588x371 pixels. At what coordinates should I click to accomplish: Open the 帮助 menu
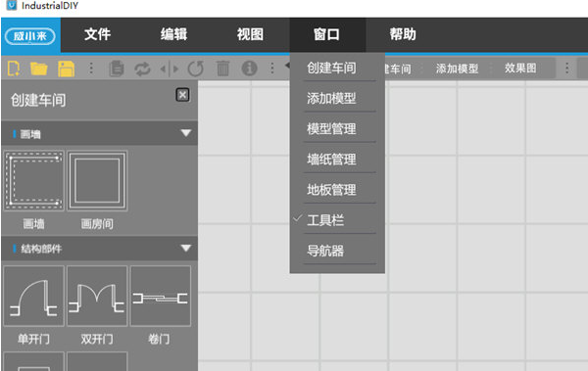[x=403, y=34]
